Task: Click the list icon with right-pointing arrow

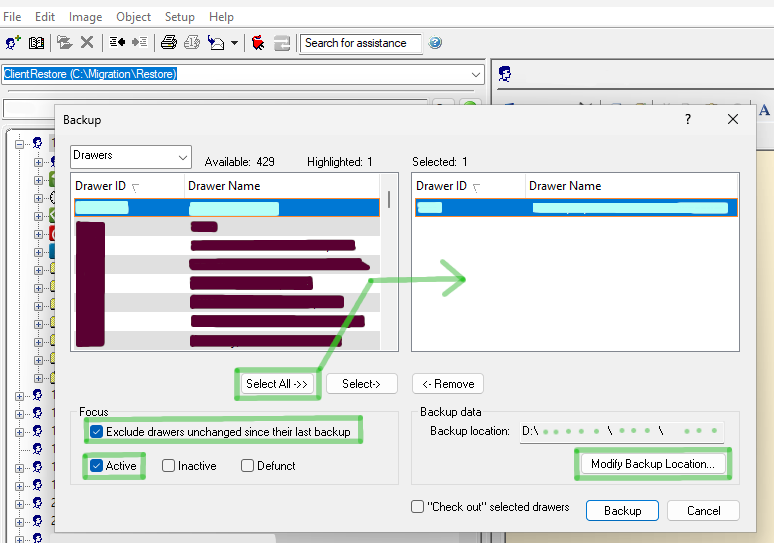Action: point(139,42)
